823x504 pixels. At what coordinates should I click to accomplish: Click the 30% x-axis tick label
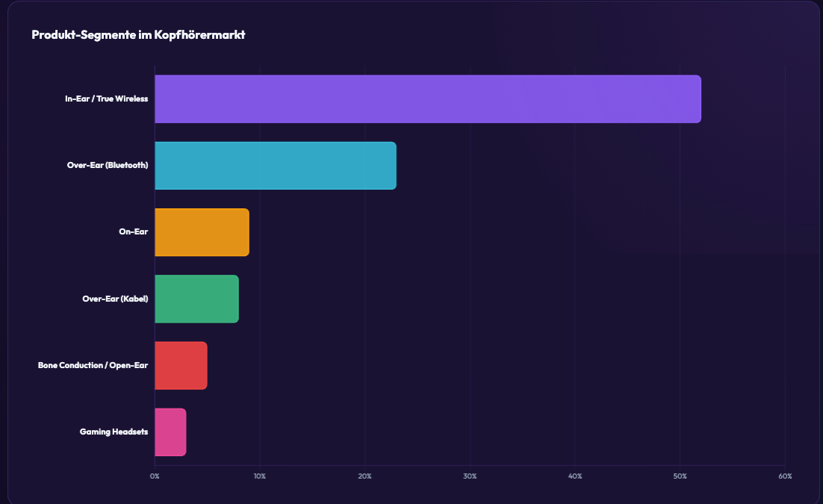coord(470,476)
